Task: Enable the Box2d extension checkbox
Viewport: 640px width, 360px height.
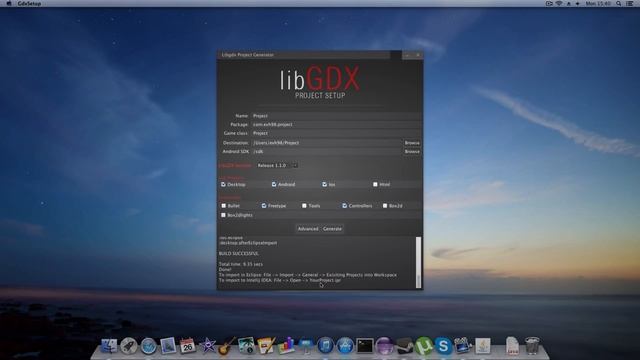Action: pyautogui.click(x=385, y=206)
